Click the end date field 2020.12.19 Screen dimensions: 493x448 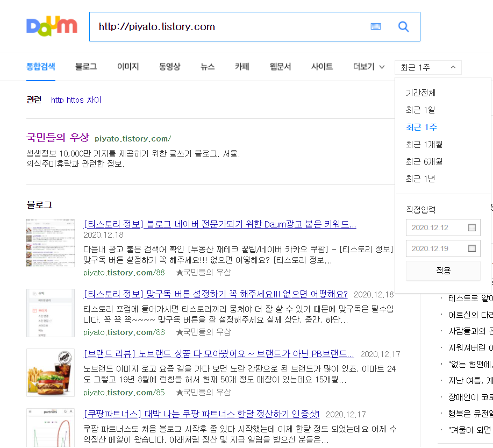click(443, 248)
